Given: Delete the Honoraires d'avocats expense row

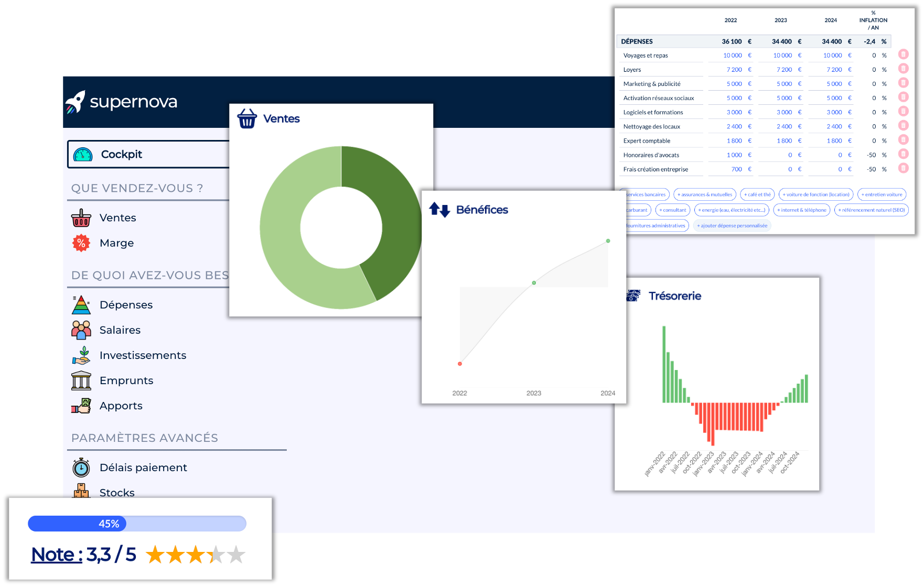Looking at the screenshot, I should [903, 154].
